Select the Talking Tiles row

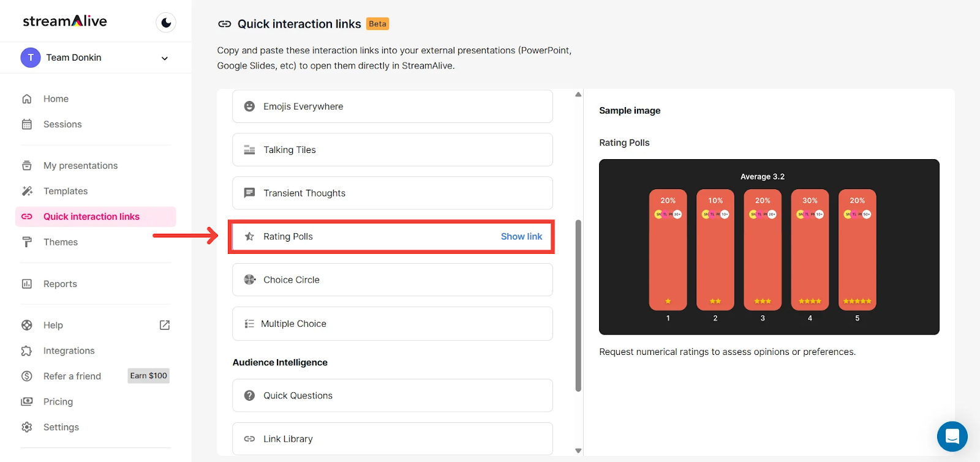[x=393, y=150]
